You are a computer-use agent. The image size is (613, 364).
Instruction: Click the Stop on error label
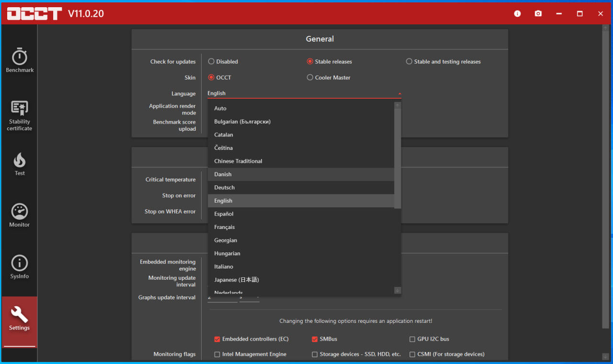pyautogui.click(x=179, y=195)
